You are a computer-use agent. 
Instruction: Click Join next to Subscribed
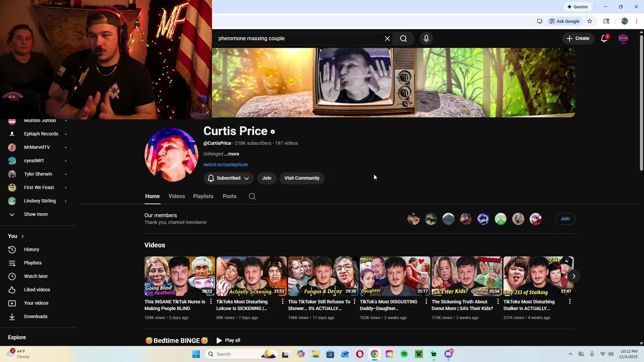[267, 178]
